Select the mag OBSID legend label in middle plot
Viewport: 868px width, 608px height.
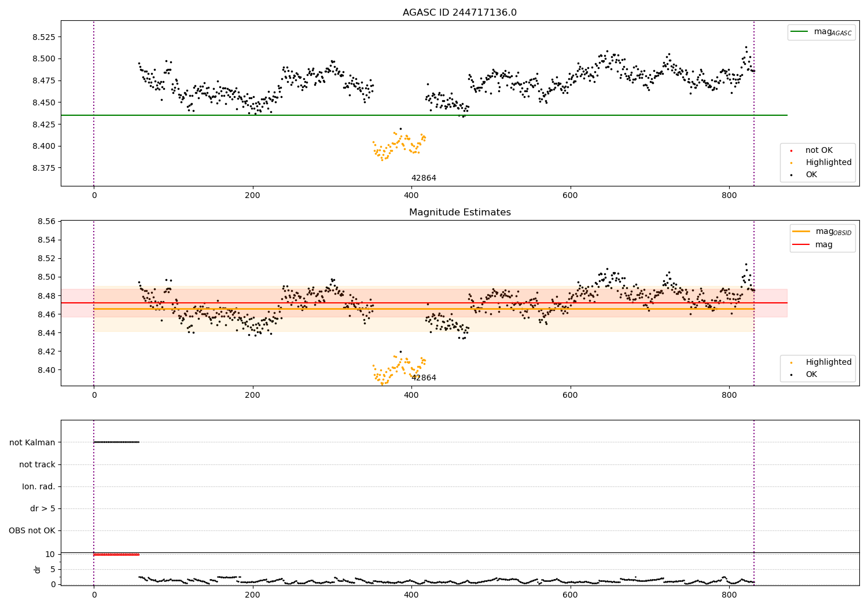coord(833,232)
